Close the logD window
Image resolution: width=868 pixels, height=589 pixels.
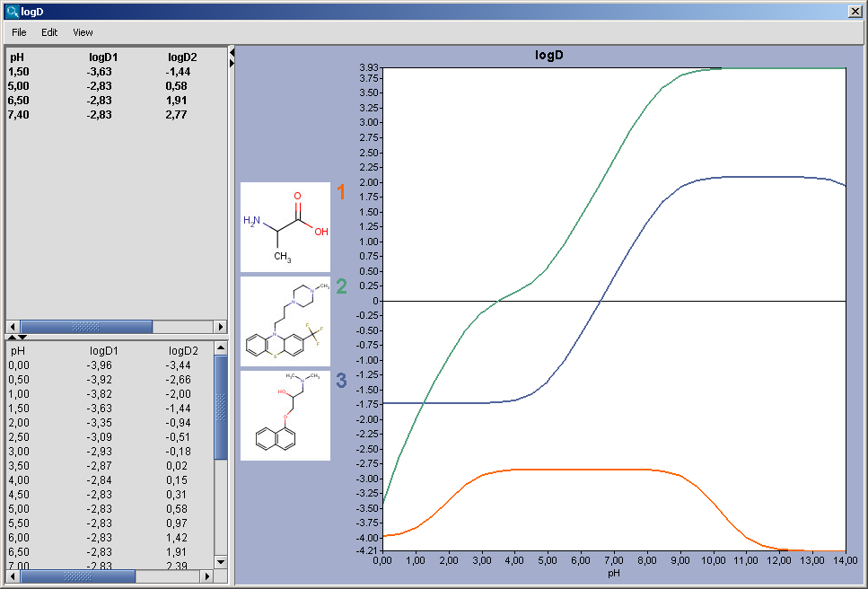[855, 11]
